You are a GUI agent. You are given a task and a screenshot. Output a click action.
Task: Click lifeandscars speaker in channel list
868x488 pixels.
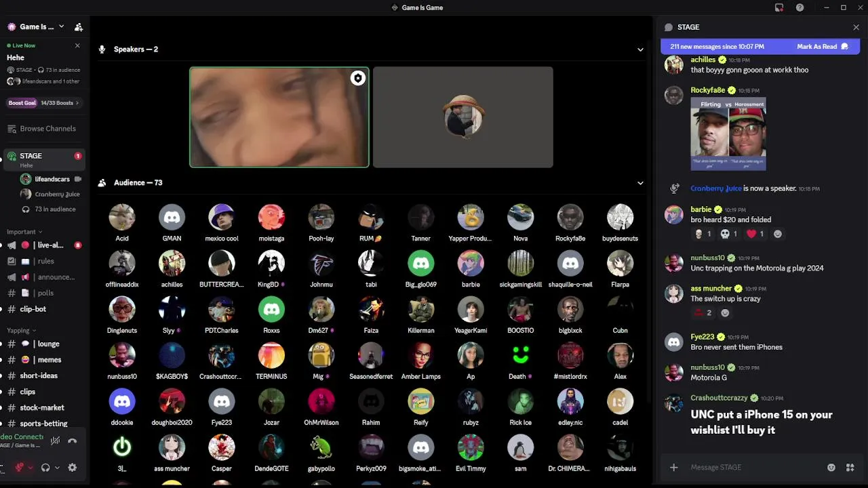tap(52, 179)
